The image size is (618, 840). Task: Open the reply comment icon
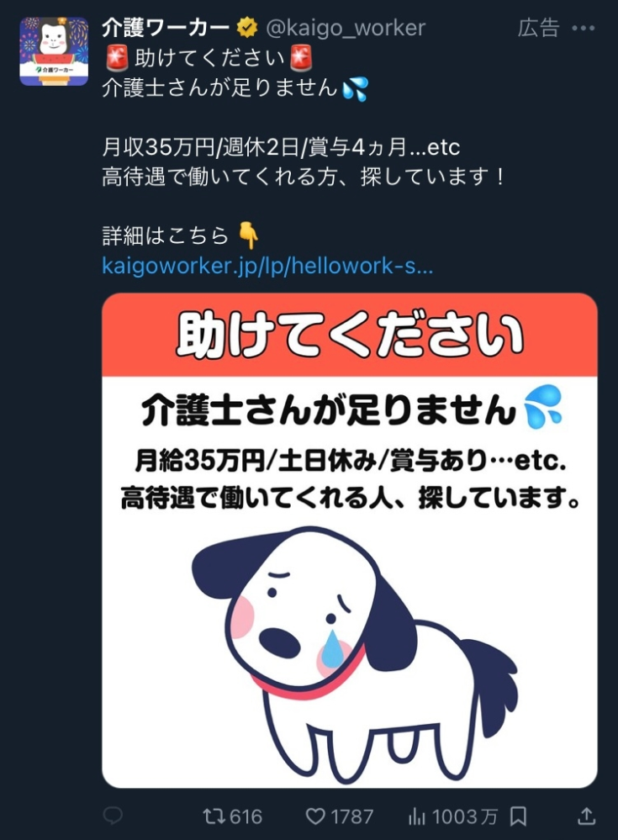tap(113, 816)
